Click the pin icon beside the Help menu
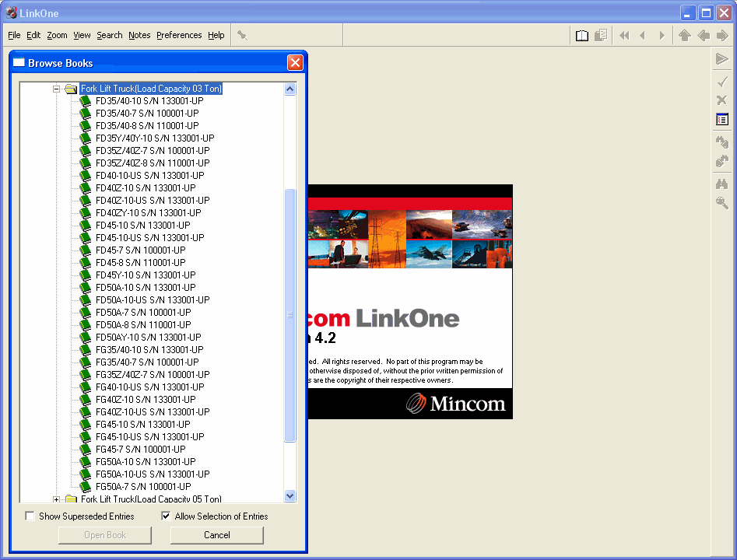 pos(242,35)
